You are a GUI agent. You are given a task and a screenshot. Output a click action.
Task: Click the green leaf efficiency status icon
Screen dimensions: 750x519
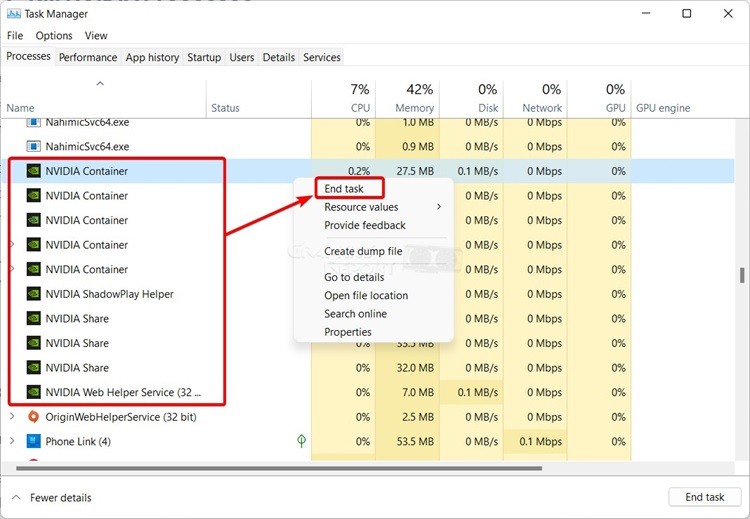click(x=301, y=441)
